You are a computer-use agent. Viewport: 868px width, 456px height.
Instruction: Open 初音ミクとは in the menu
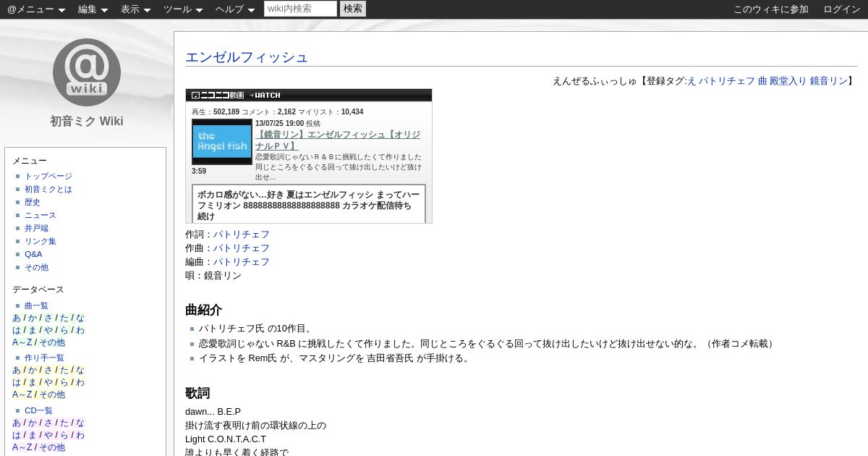[x=48, y=189]
